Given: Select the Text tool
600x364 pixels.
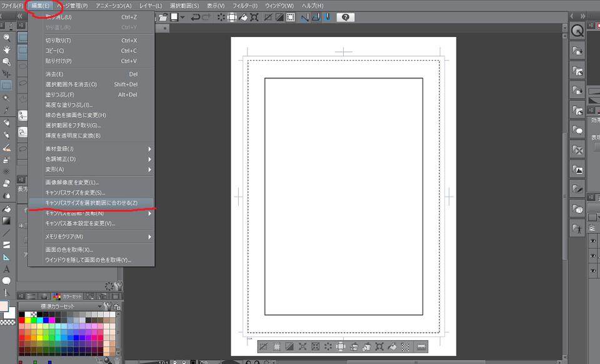Looking at the screenshot, I should point(6,269).
